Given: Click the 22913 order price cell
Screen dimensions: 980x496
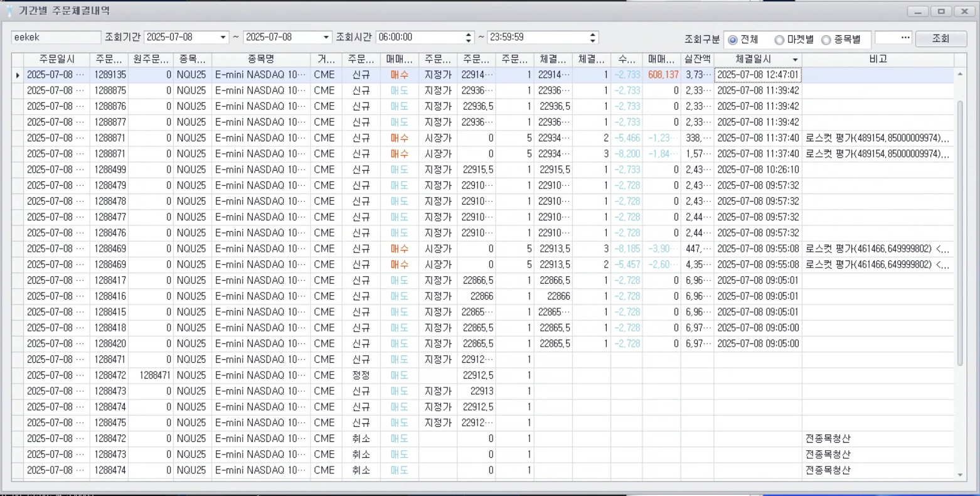Looking at the screenshot, I should 476,391.
